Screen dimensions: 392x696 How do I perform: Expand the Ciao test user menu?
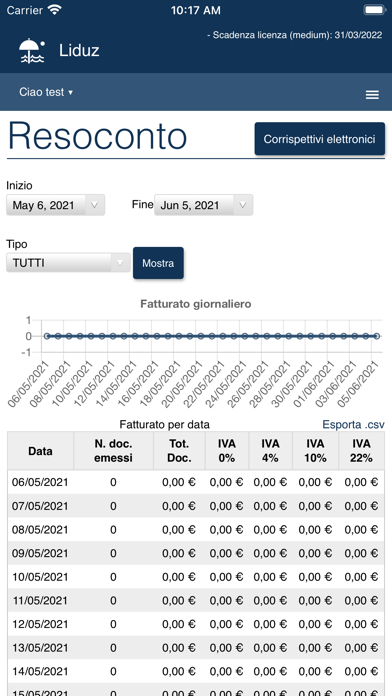point(46,92)
